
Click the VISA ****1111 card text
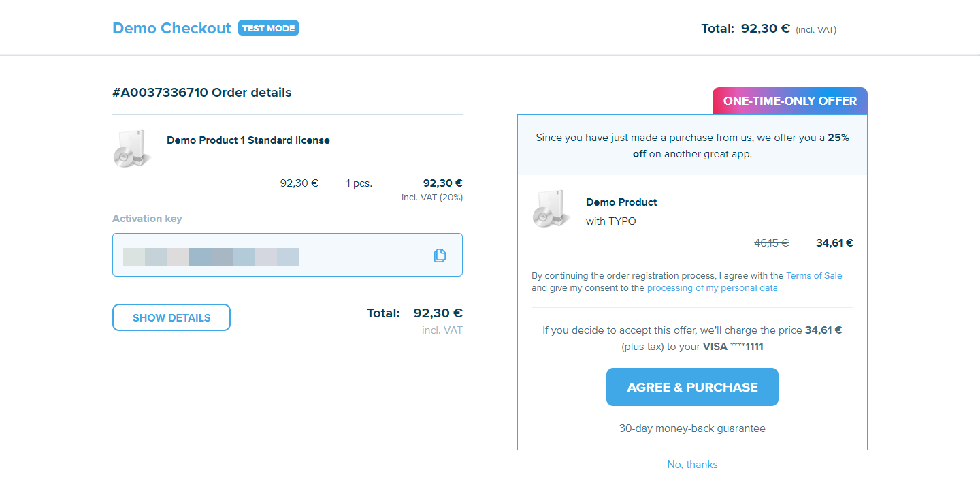pyautogui.click(x=733, y=347)
